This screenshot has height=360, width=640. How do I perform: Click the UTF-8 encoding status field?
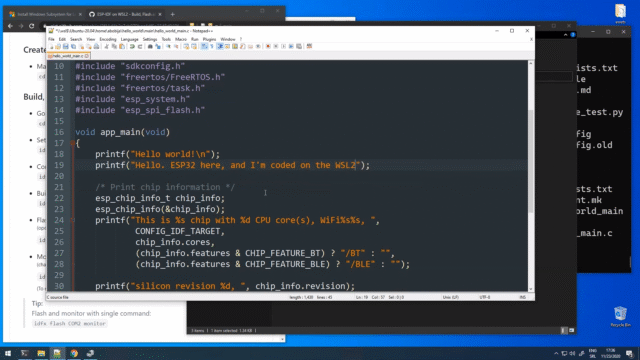(485, 297)
